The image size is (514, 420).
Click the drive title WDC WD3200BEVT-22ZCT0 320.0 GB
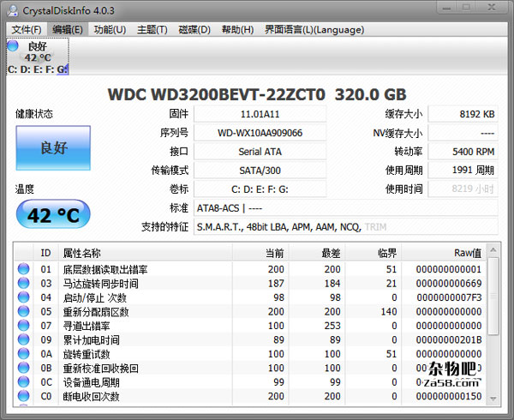(x=257, y=94)
